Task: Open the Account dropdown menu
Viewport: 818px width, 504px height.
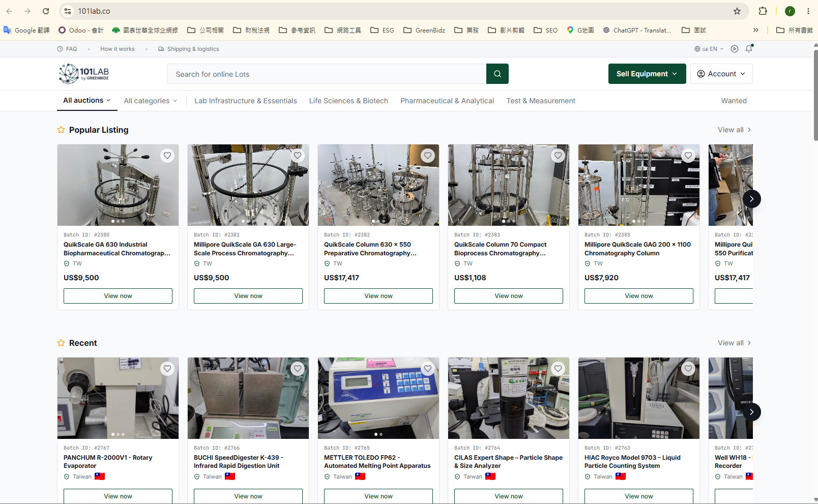Action: coord(721,74)
